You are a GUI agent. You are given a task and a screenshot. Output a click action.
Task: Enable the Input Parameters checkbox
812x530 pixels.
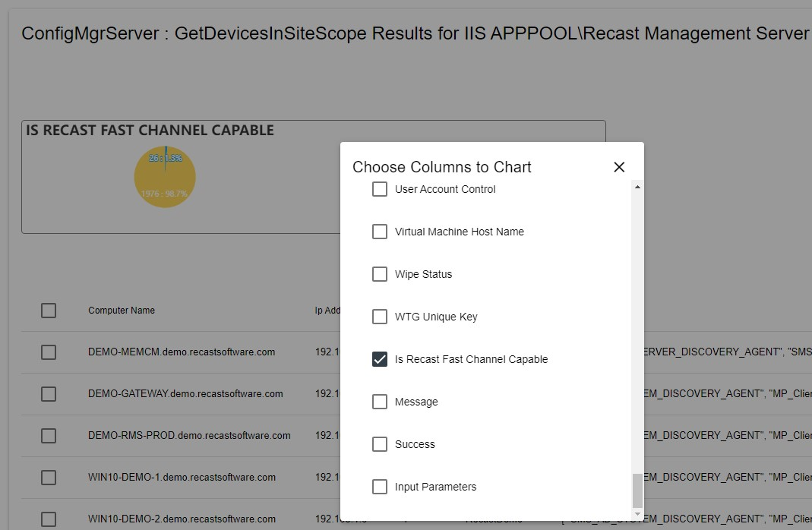[x=380, y=487]
